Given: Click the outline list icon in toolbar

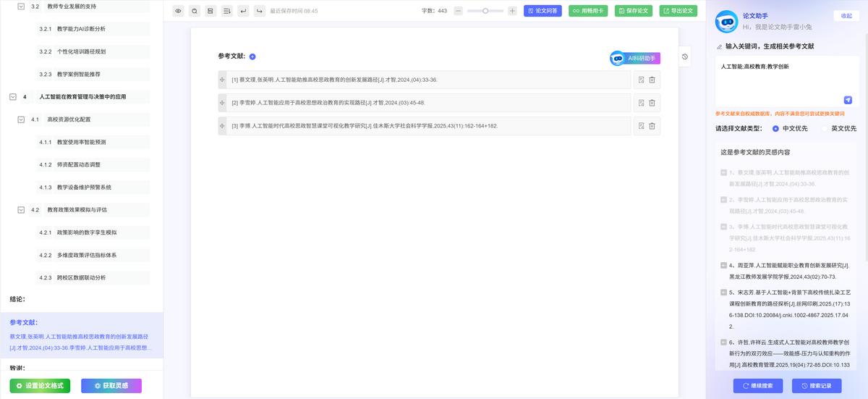Looking at the screenshot, I should [x=226, y=11].
